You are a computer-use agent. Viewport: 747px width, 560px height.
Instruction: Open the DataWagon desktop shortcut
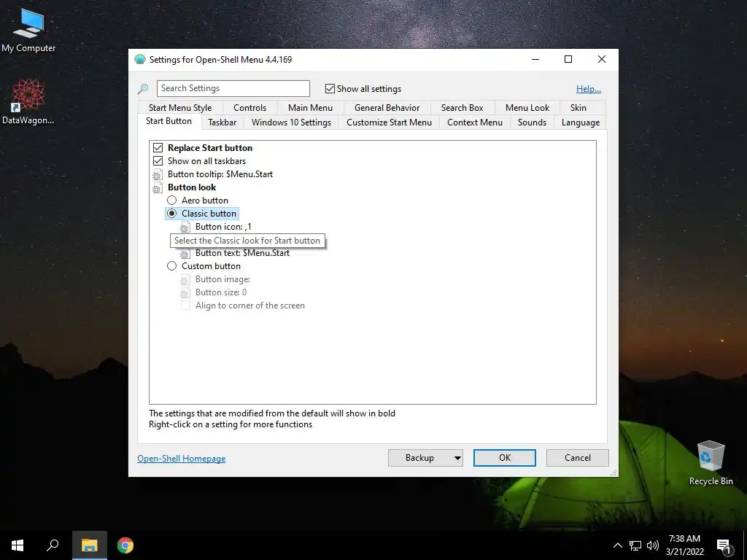pyautogui.click(x=28, y=102)
